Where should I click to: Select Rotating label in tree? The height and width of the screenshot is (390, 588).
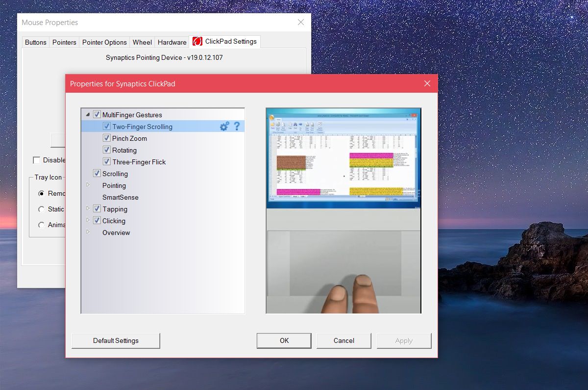pos(124,150)
